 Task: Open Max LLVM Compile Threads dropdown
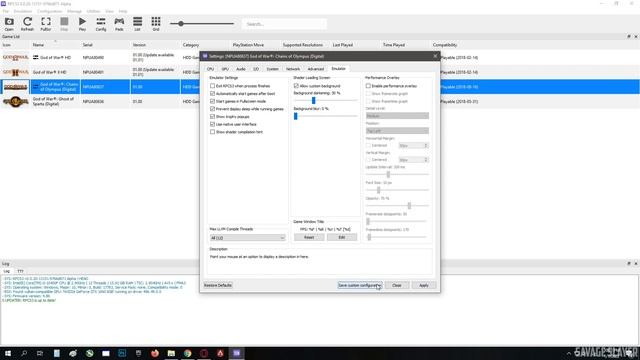click(x=247, y=238)
